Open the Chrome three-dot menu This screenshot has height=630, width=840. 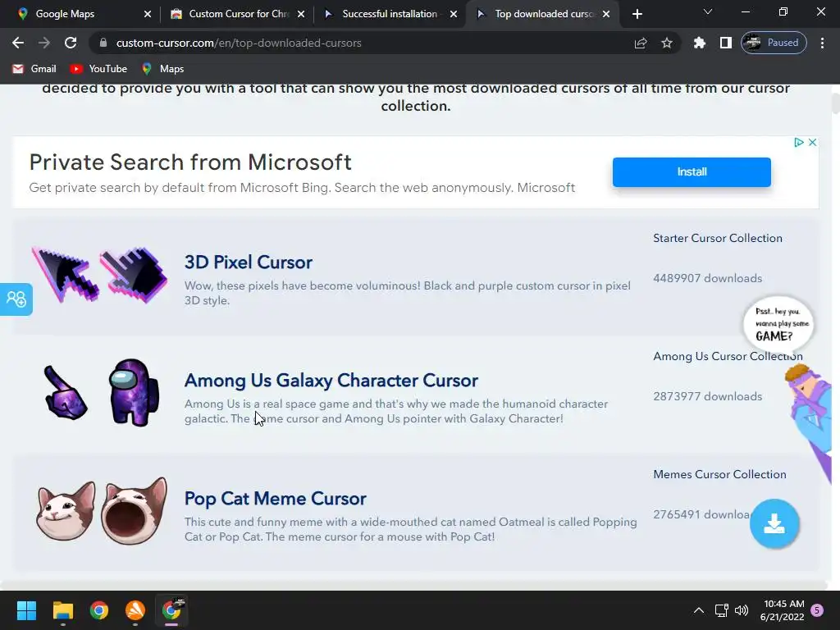822,43
